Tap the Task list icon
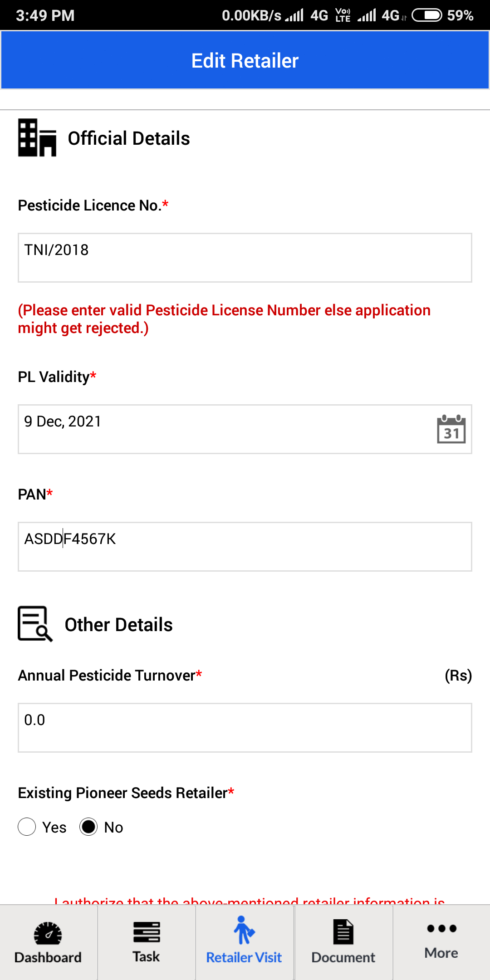This screenshot has width=490, height=980. (x=147, y=932)
